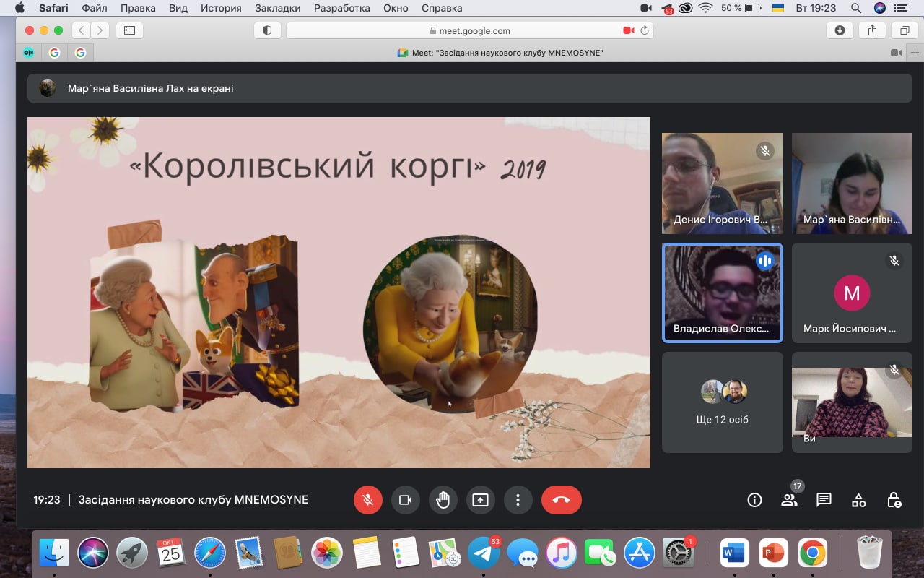
Task: Reload the page in Safari
Action: tap(644, 30)
